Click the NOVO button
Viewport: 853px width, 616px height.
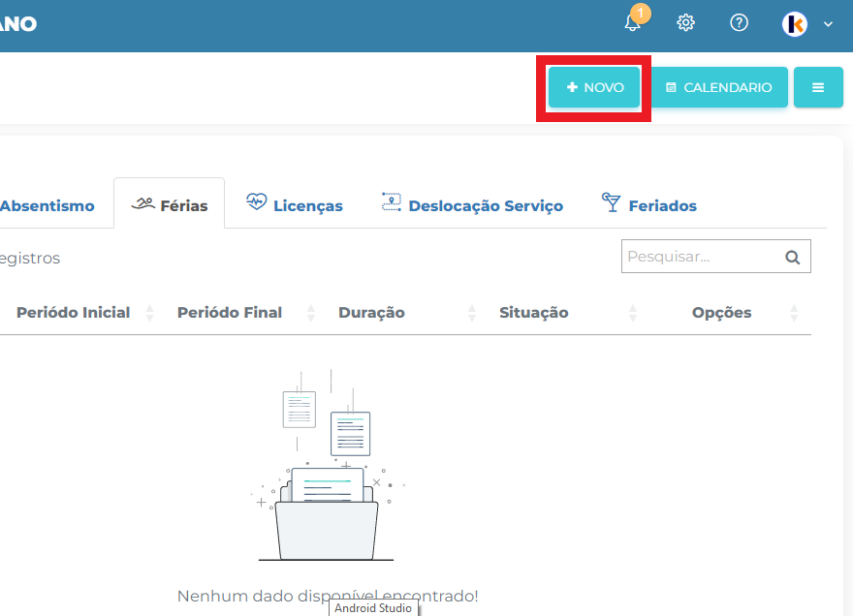click(x=594, y=87)
